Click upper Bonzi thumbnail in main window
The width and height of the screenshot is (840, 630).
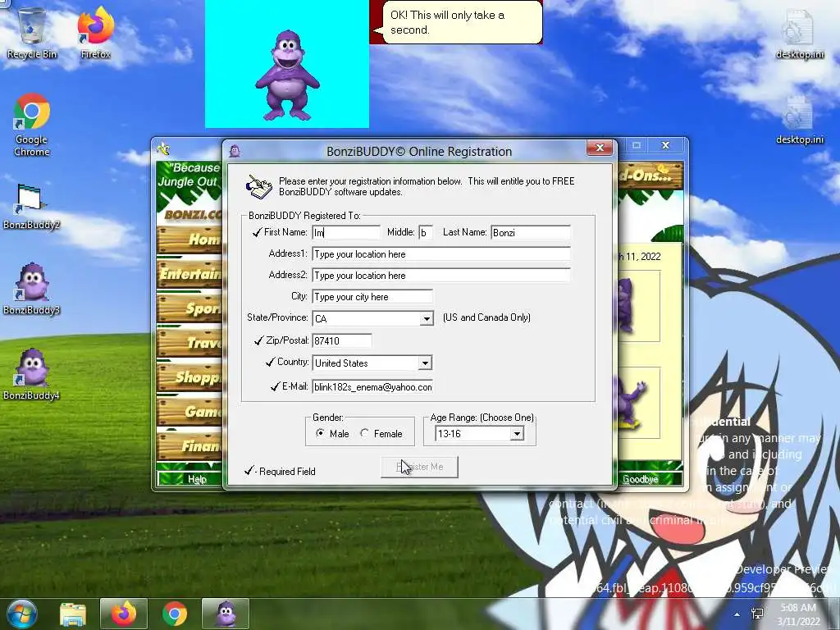pyautogui.click(x=638, y=306)
